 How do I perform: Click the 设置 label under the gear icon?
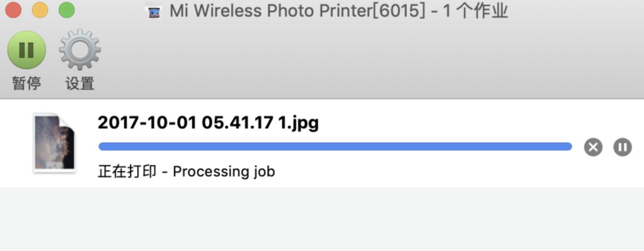point(80,83)
